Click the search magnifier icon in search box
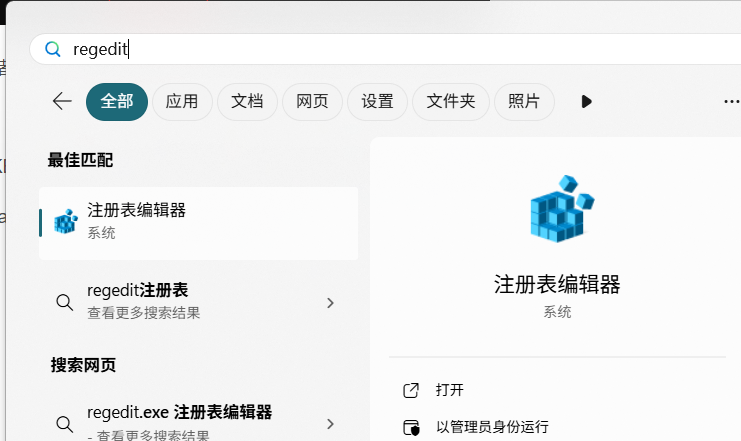Viewport: 741px width, 441px height. tap(52, 49)
